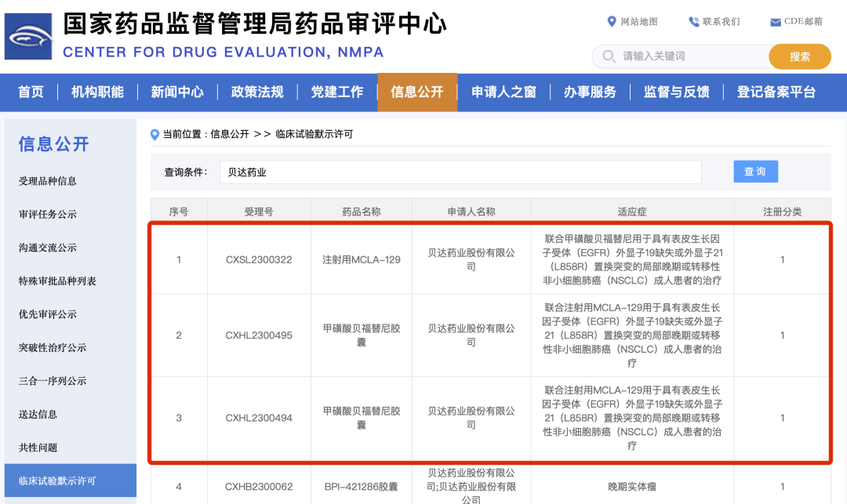Screen dimensions: 847x504
Task: Switch to the 信息公开 tab
Action: (418, 92)
